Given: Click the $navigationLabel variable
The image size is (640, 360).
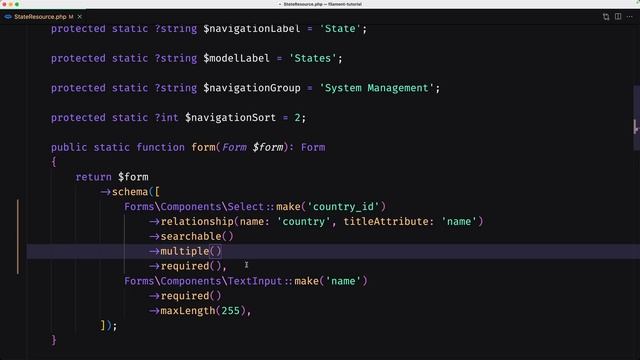Looking at the screenshot, I should tap(252, 29).
